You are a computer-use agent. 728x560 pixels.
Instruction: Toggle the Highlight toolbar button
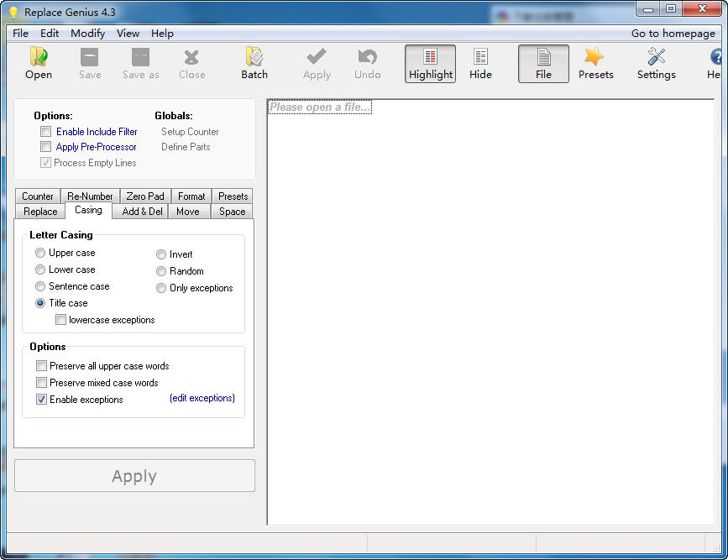click(430, 64)
